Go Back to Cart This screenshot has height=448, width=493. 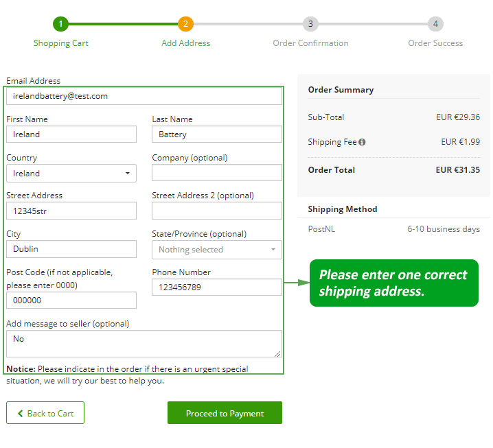pos(45,413)
